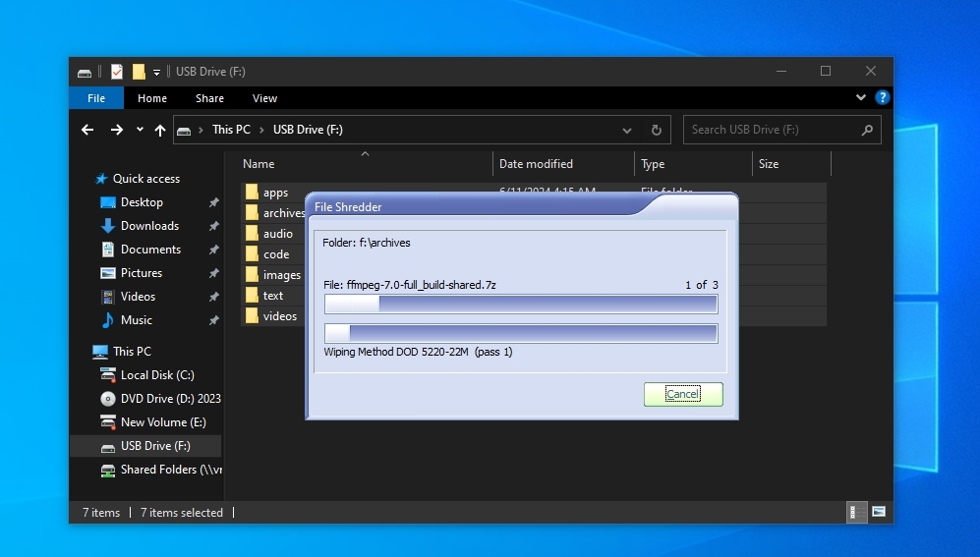Click New folder icon in title bar

[139, 72]
